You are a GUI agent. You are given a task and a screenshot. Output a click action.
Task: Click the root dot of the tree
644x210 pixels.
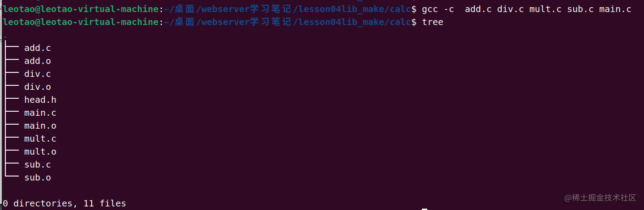4,35
